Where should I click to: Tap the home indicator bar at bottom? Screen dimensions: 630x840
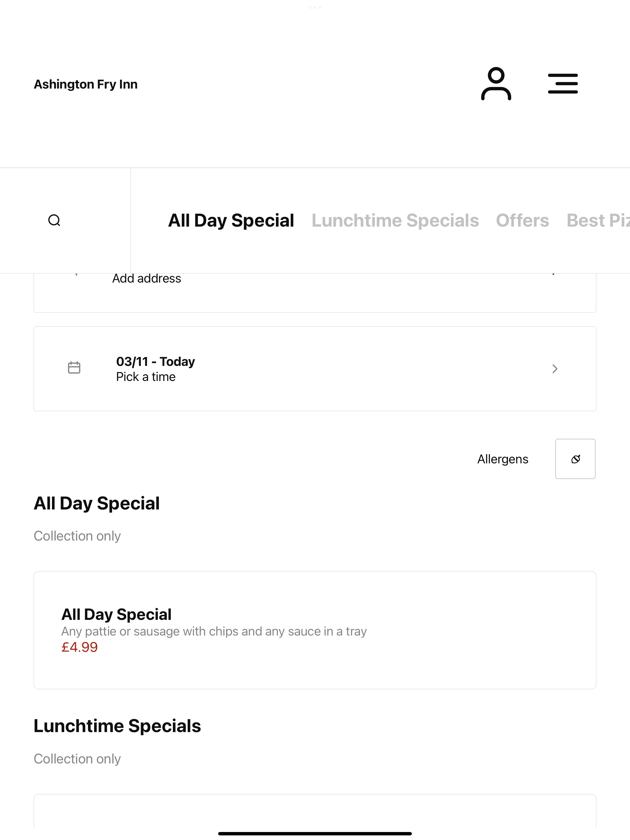pos(315,834)
